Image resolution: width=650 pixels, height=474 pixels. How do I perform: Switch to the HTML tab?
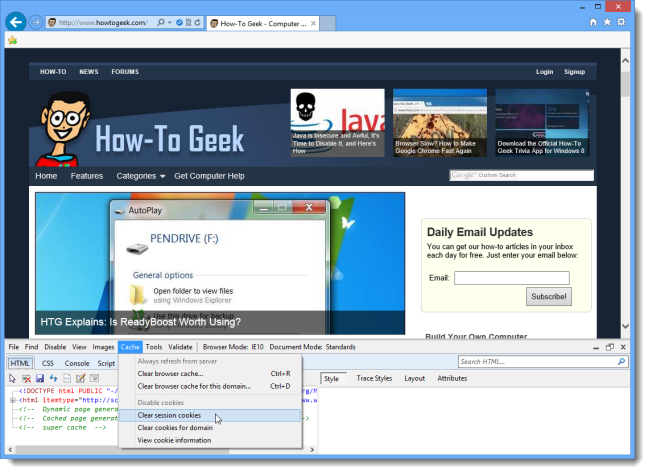20,363
